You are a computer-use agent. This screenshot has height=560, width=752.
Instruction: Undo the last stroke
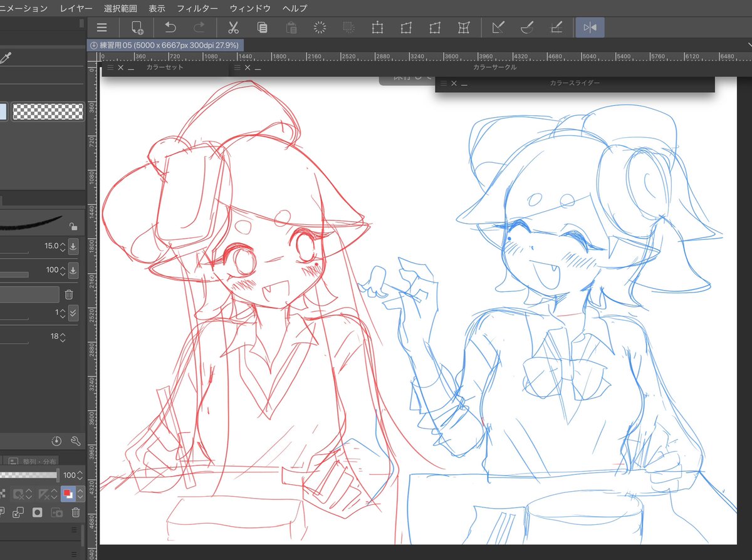(170, 27)
